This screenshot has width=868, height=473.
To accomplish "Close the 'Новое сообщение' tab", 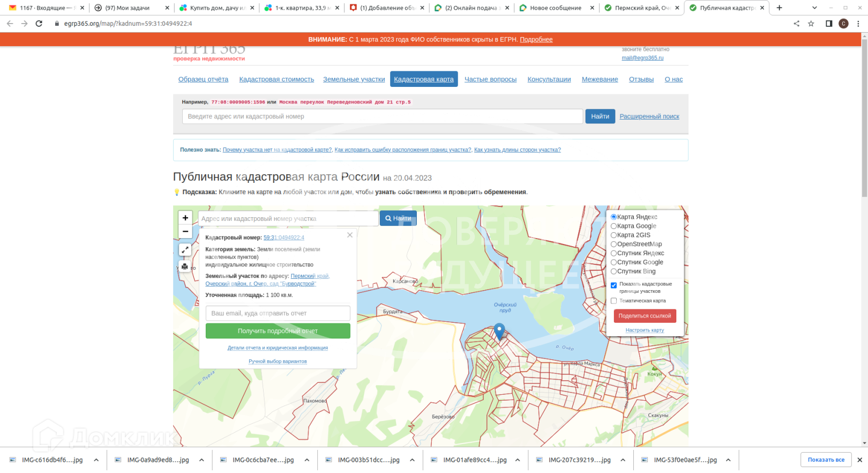I will [592, 8].
